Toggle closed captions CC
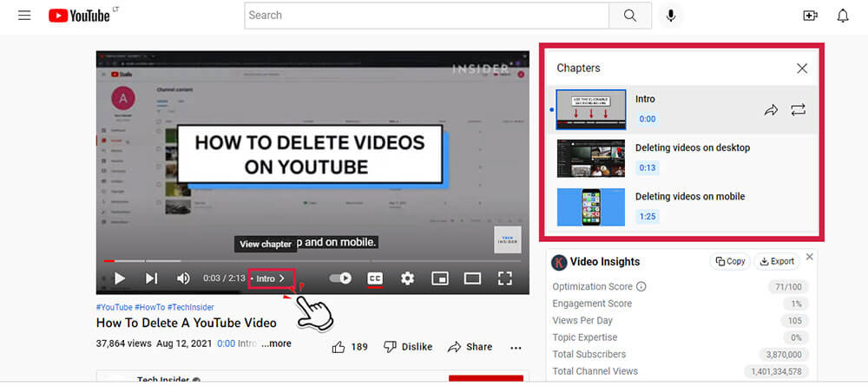Viewport: 868px width, 386px height. (375, 278)
